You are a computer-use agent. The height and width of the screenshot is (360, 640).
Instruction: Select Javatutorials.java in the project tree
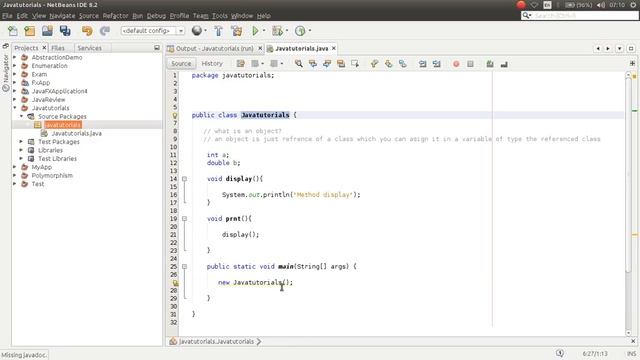(x=77, y=133)
